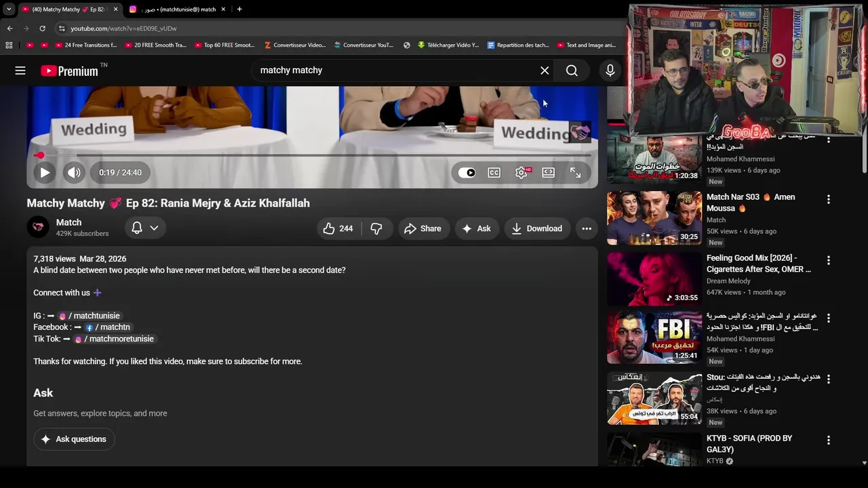868x488 pixels.
Task: Play the video
Action: (x=45, y=173)
